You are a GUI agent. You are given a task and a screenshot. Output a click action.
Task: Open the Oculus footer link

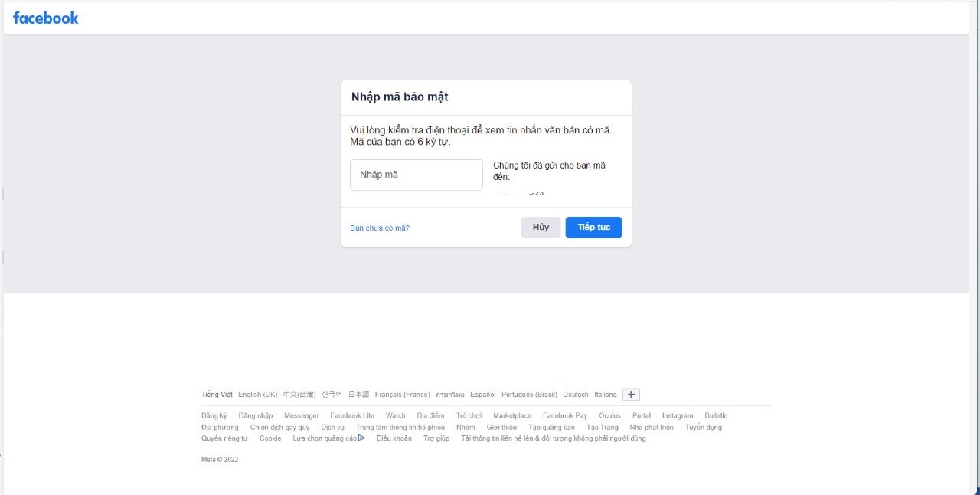click(610, 415)
